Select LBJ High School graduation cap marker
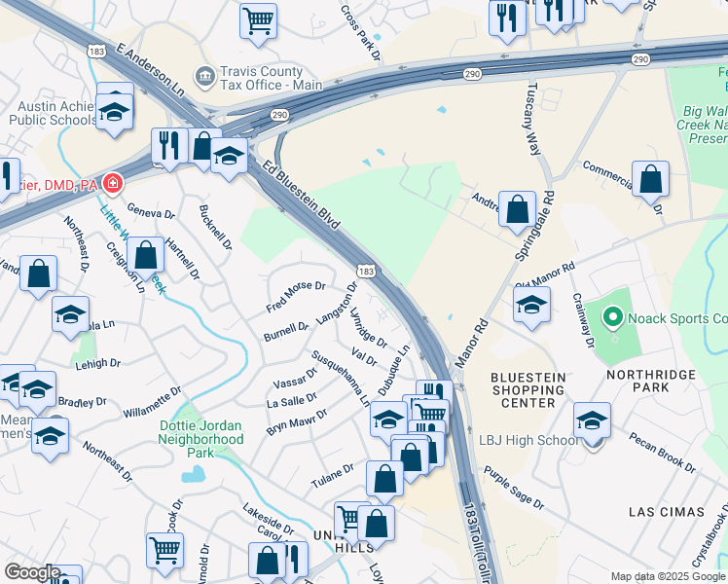 point(592,421)
